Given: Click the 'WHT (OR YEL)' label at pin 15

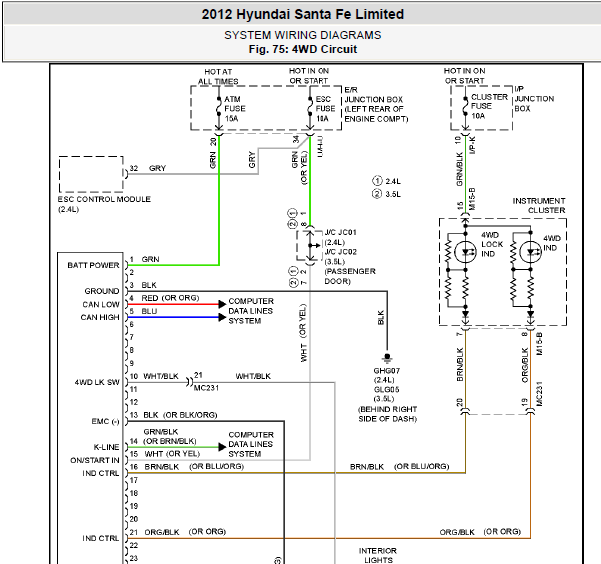Looking at the screenshot, I should click(172, 454).
